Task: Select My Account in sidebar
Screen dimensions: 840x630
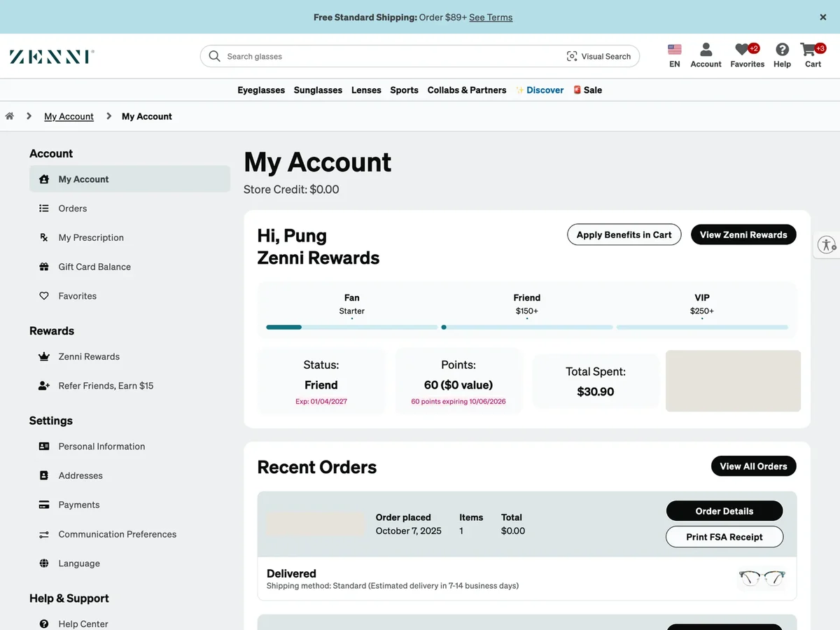Action: click(129, 179)
